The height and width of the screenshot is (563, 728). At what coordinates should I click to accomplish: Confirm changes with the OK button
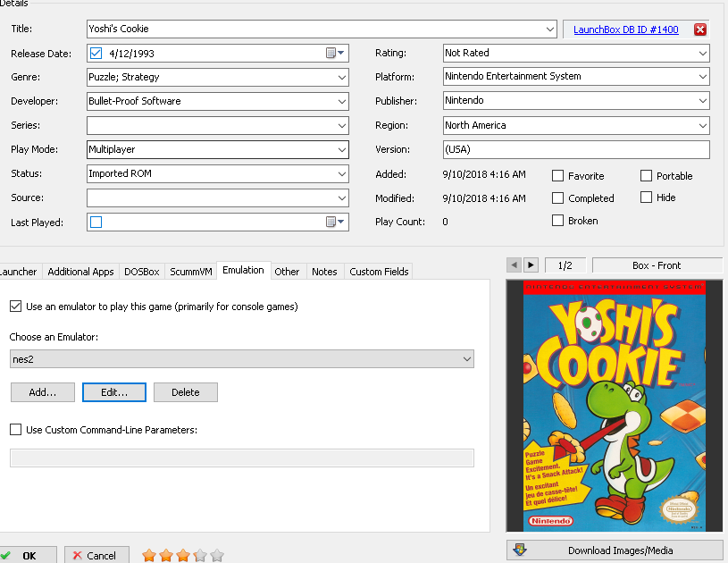click(x=28, y=555)
